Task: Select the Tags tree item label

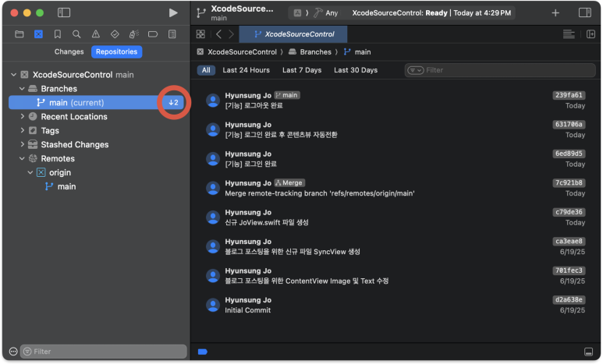Action: tap(50, 131)
